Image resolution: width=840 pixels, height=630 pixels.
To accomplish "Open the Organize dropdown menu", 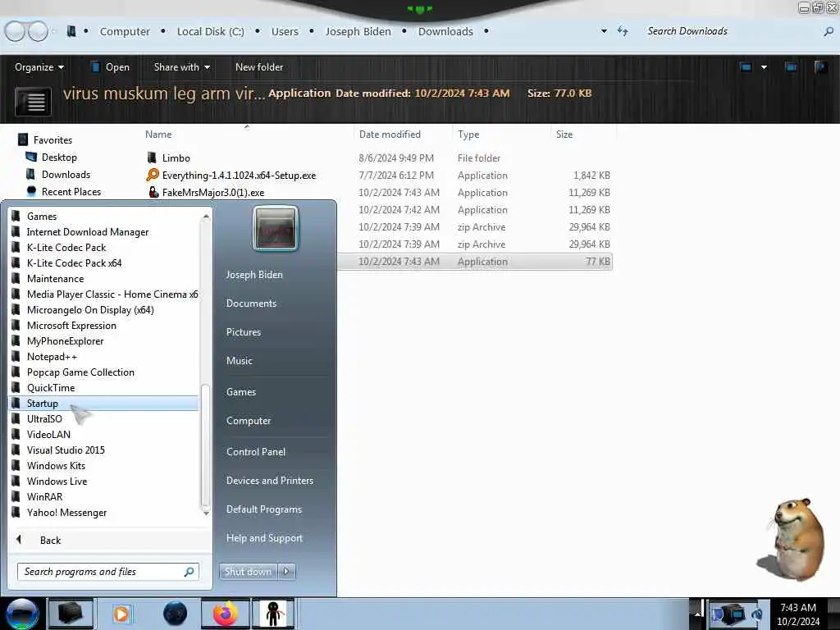I will (x=39, y=67).
